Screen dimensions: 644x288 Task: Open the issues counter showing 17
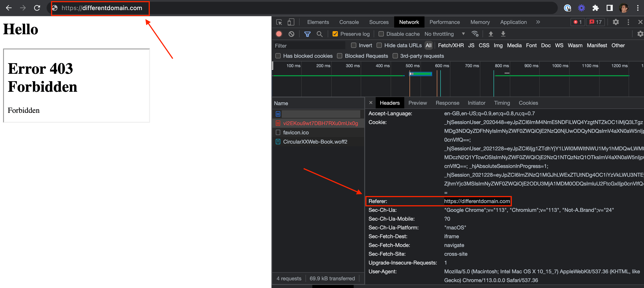(x=595, y=22)
